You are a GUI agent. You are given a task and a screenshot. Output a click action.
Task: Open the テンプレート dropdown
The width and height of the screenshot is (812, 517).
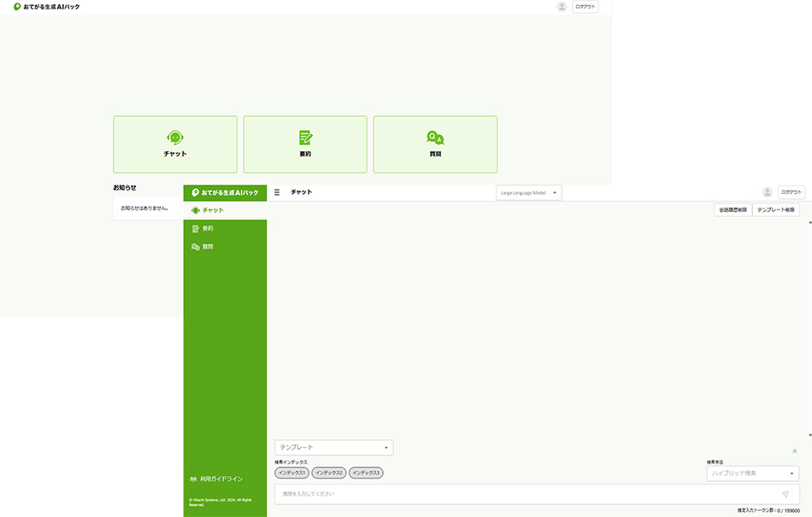point(334,448)
